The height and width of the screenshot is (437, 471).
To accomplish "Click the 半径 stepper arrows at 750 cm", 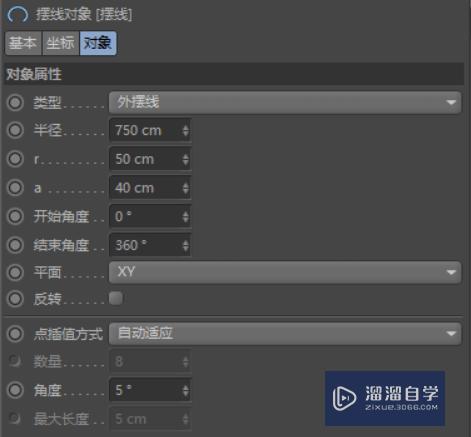I will click(x=186, y=130).
